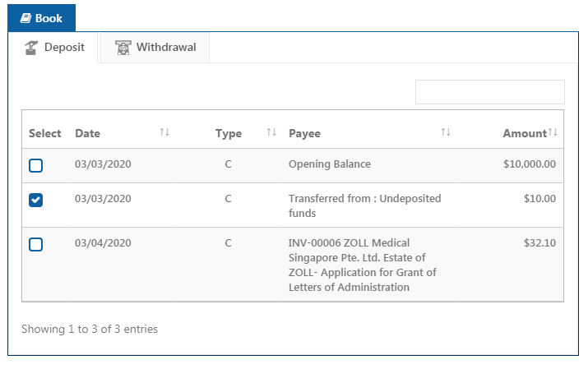588x369 pixels.
Task: Click the Date column header
Action: pyautogui.click(x=87, y=133)
